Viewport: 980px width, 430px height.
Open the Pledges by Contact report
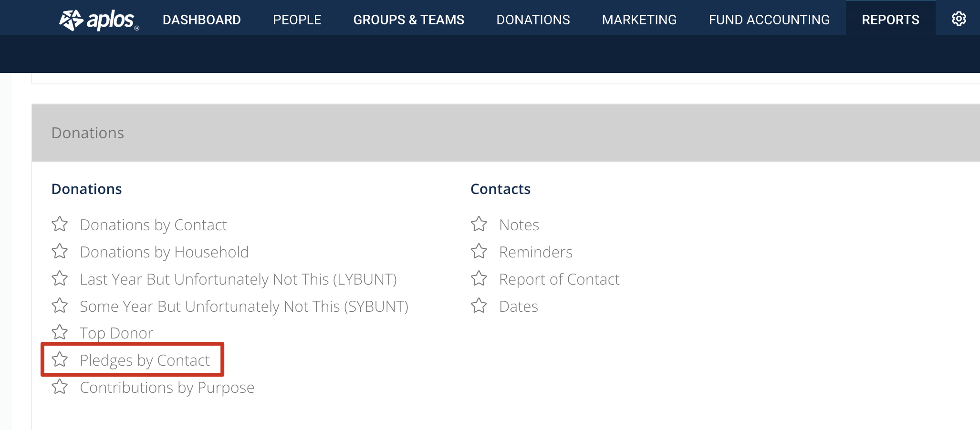(x=145, y=360)
